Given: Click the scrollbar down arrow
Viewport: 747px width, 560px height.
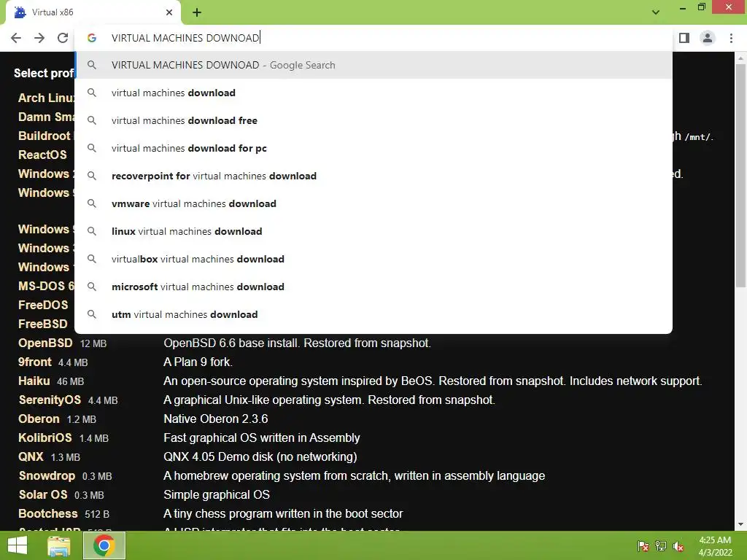Looking at the screenshot, I should 740,524.
